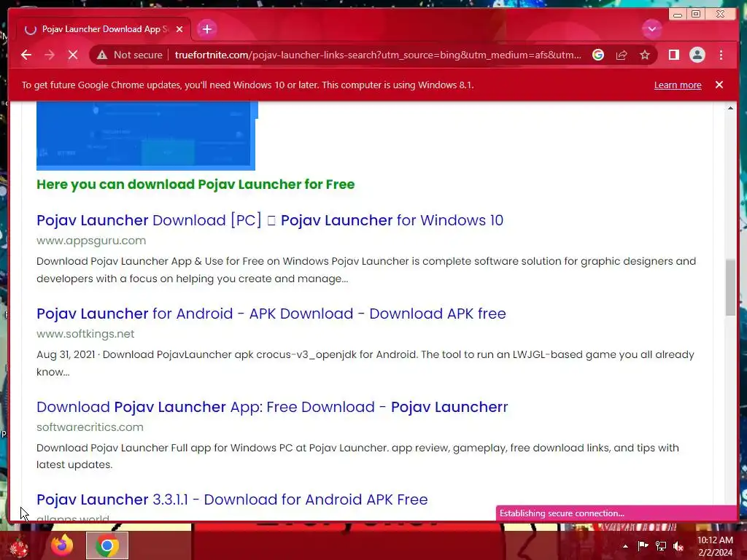The width and height of the screenshot is (747, 560).
Task: Click the network tray icon
Action: pyautogui.click(x=661, y=545)
